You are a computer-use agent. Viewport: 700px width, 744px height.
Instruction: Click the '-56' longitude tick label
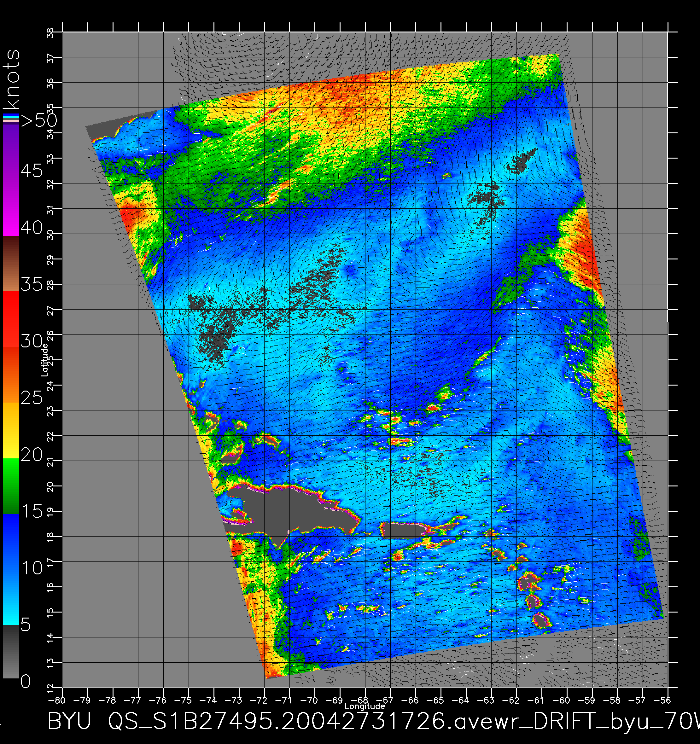click(662, 700)
